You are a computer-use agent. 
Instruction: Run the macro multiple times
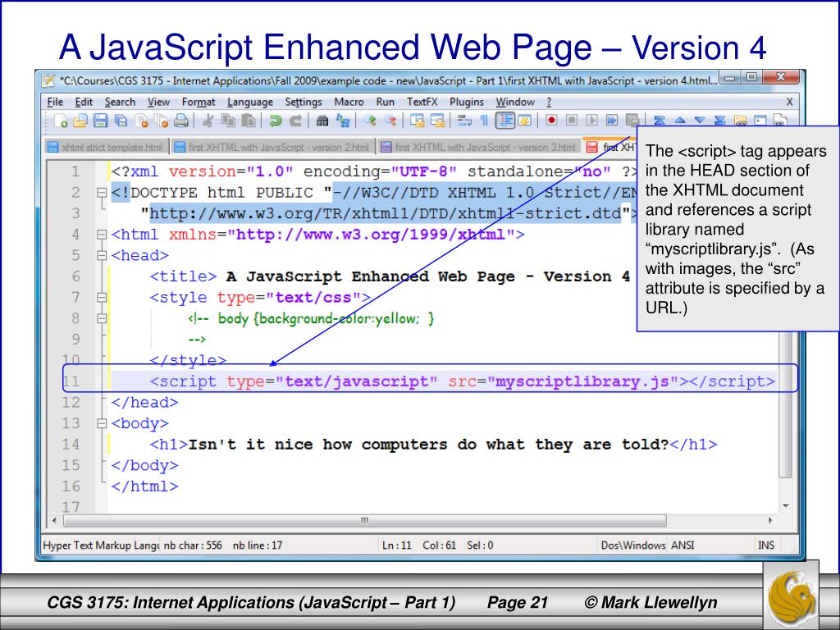coord(612,121)
